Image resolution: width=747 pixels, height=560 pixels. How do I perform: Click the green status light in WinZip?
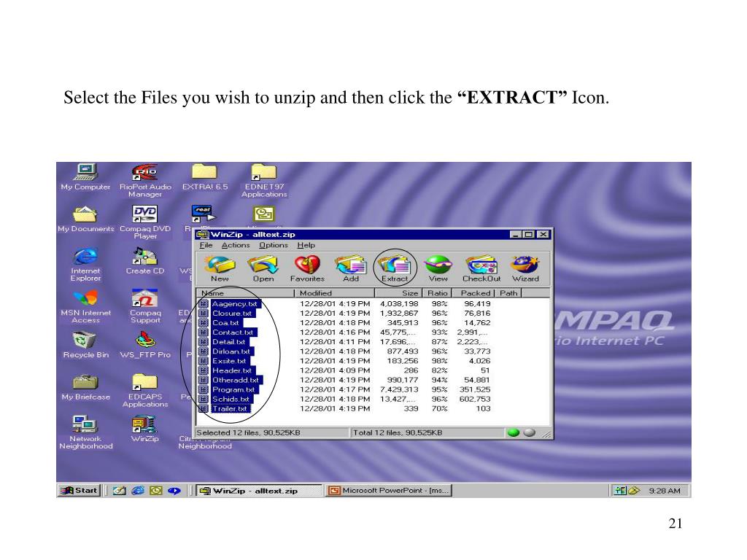click(x=513, y=432)
